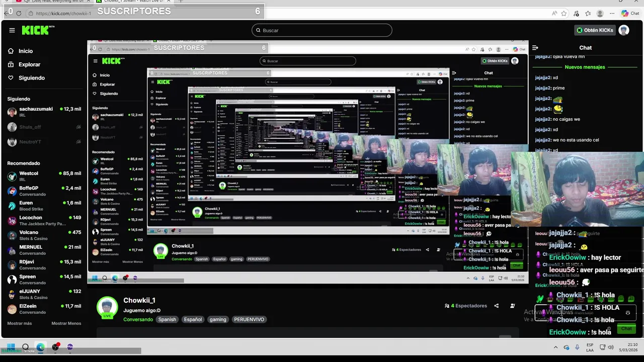Click the Nuevos mensajes divider in chat

tap(585, 67)
